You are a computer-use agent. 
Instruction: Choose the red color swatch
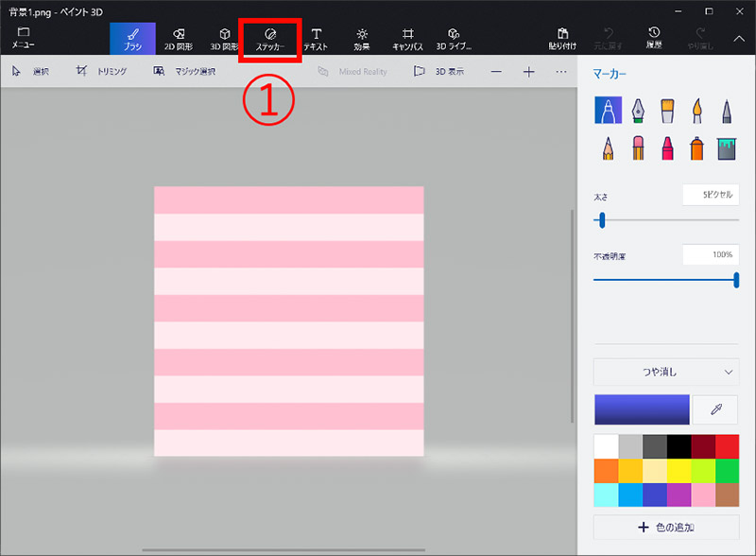tap(727, 446)
